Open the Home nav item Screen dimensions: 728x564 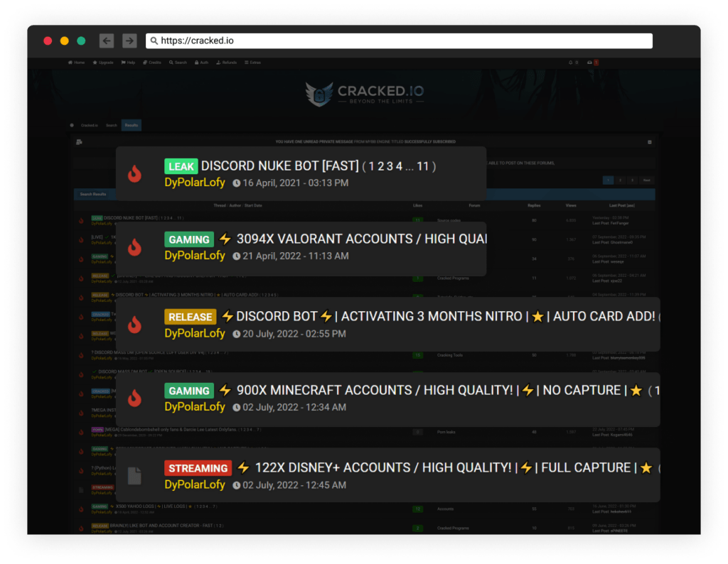tap(77, 63)
